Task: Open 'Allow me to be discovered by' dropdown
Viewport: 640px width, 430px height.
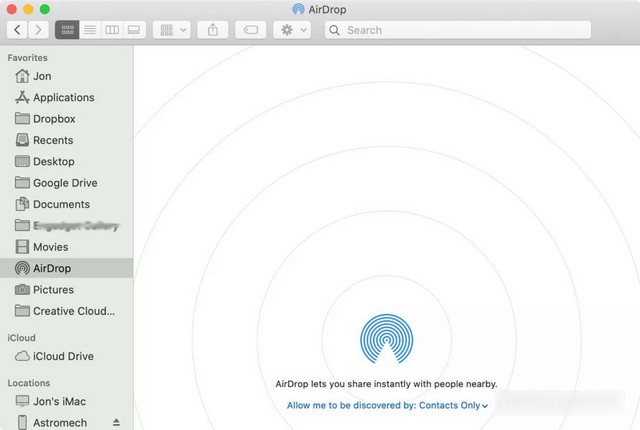Action: (388, 405)
